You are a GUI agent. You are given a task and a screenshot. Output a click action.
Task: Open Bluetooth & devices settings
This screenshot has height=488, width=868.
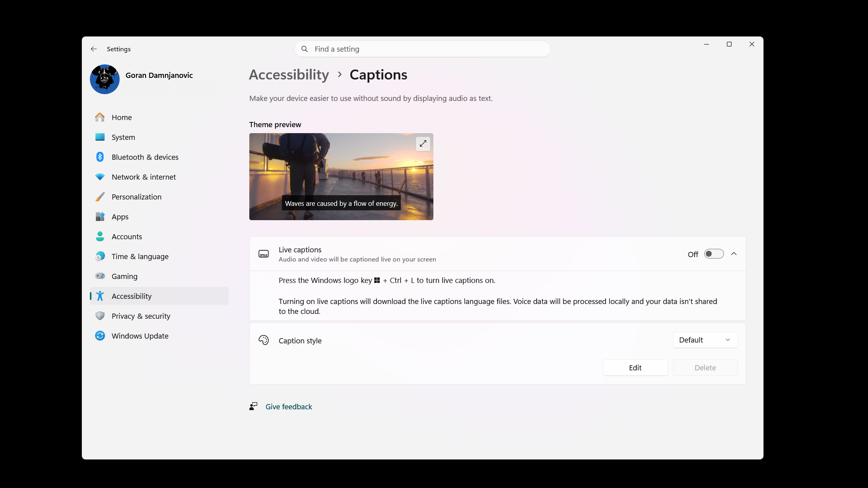click(x=159, y=157)
